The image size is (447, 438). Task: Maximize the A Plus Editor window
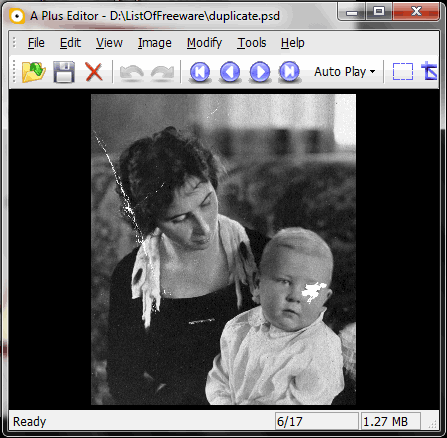(379, 13)
